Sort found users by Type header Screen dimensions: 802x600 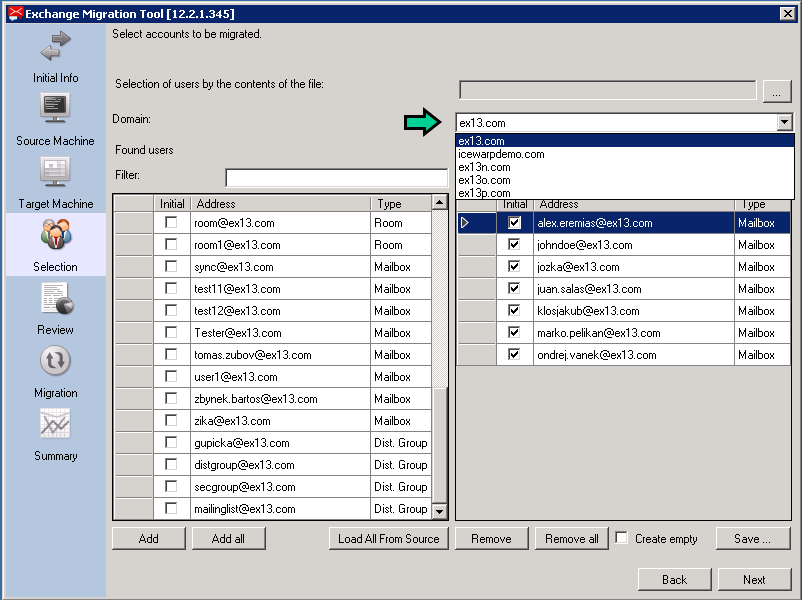coord(401,204)
